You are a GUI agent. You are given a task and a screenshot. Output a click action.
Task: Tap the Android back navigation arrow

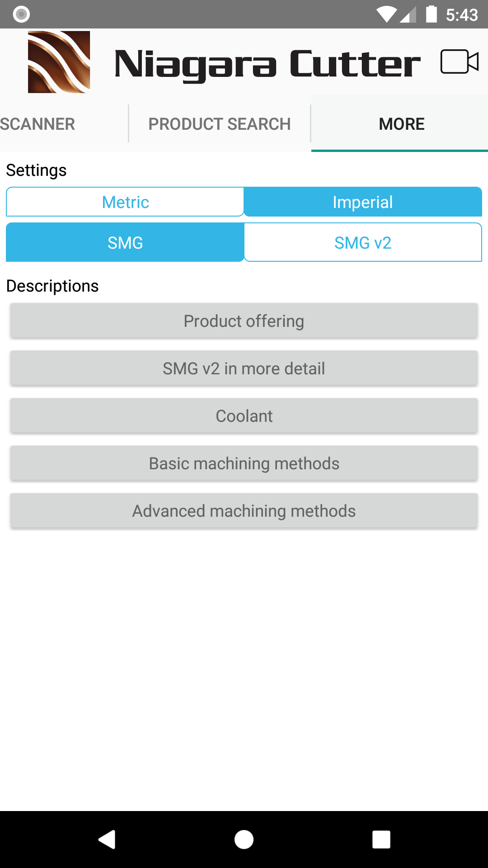[x=107, y=840]
